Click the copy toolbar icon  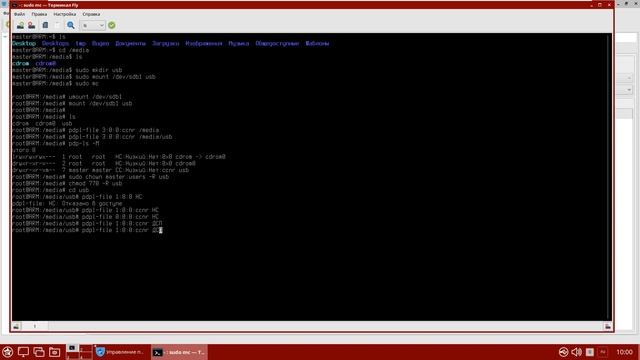coord(45,25)
